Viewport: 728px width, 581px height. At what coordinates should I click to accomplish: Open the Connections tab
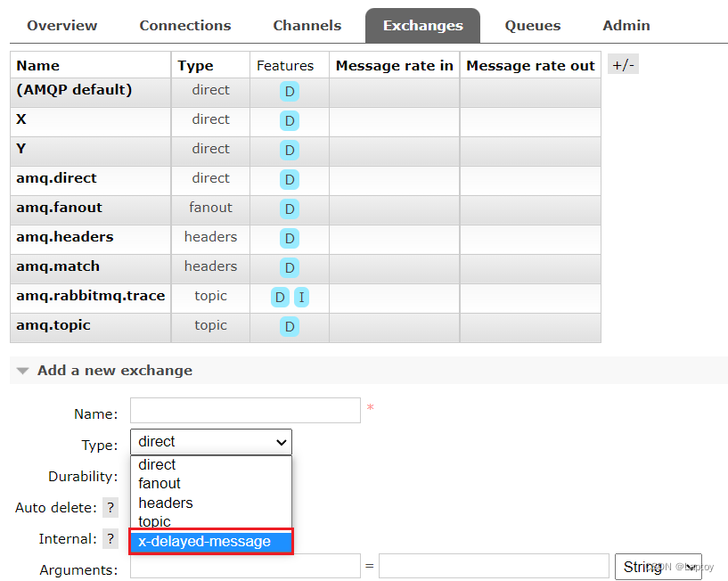[x=185, y=26]
